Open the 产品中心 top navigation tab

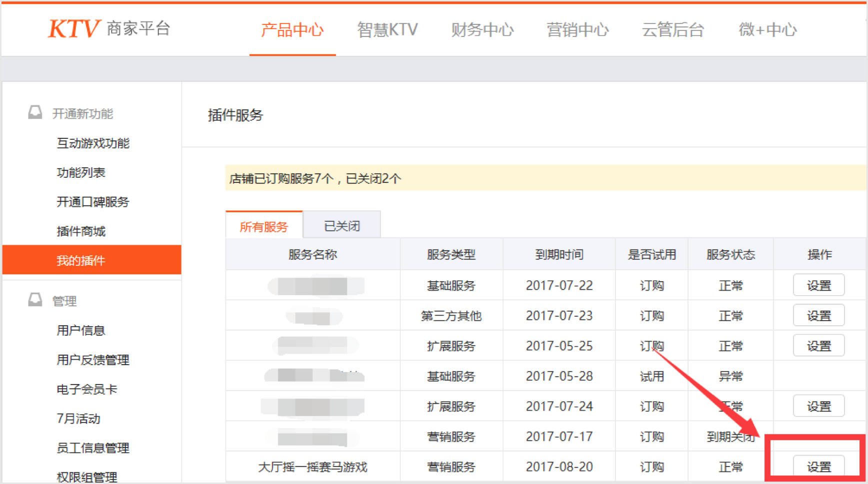point(292,30)
